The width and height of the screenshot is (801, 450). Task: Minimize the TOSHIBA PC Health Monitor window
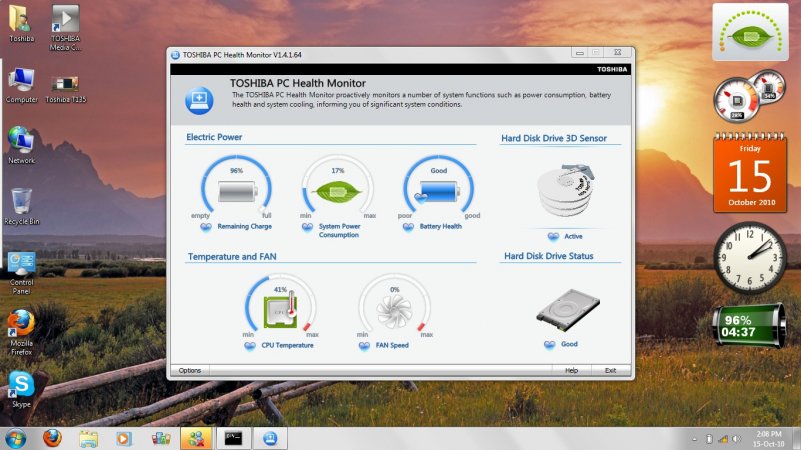click(x=579, y=53)
